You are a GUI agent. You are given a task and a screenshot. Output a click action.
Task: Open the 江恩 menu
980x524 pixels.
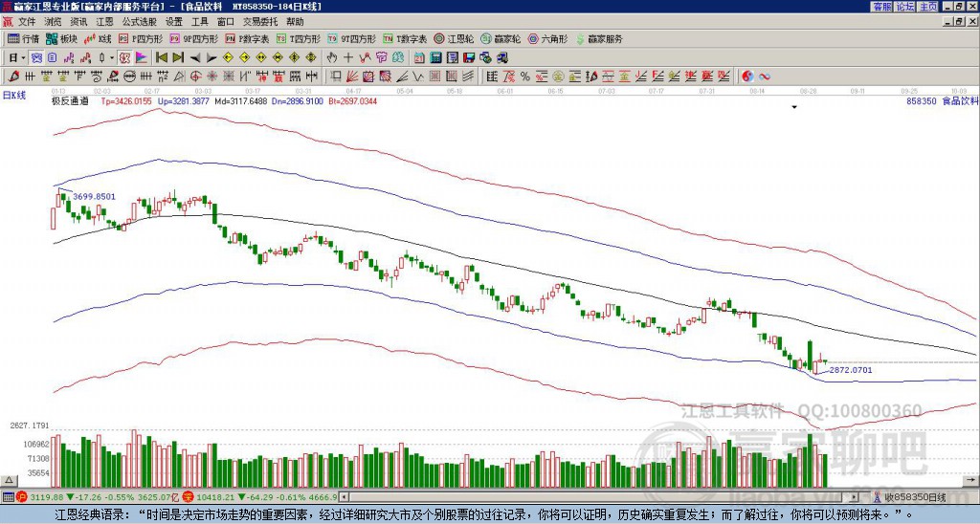tap(105, 22)
